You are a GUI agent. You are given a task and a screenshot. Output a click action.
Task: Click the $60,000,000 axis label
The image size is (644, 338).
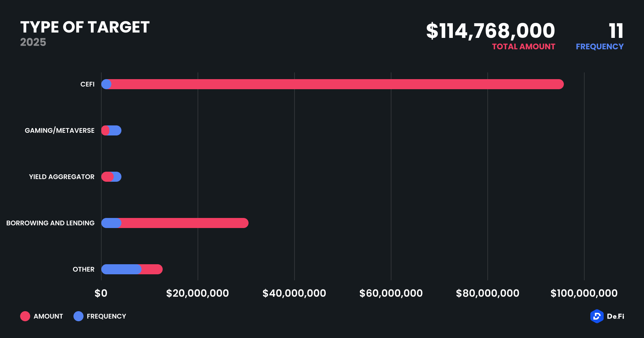point(391,293)
